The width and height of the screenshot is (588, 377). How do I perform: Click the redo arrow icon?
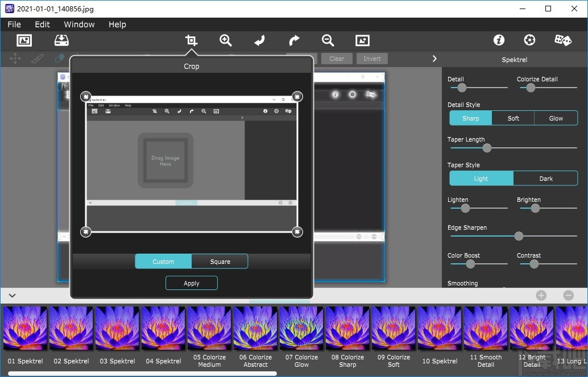tap(294, 40)
